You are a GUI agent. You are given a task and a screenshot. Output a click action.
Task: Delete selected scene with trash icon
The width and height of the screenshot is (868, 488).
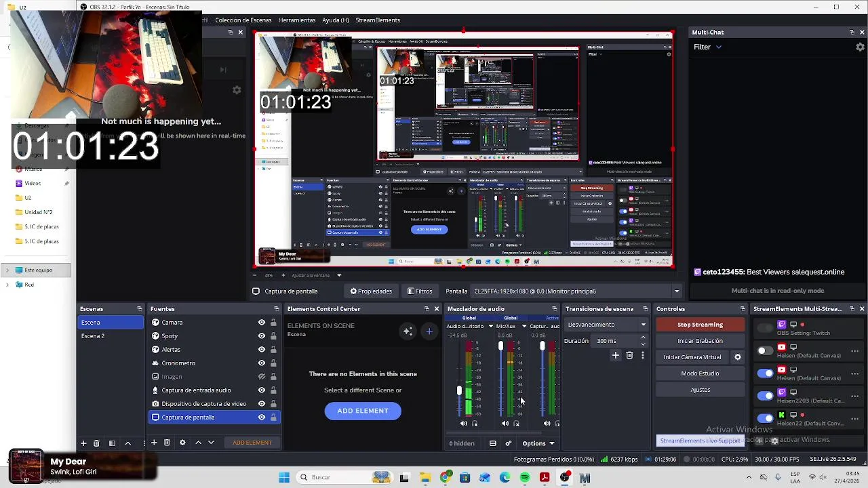click(96, 443)
